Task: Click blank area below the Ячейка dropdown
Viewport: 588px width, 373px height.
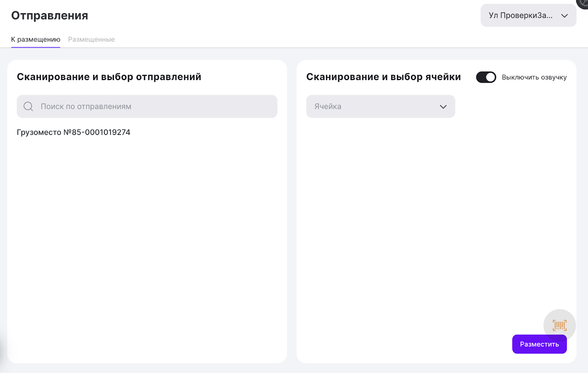Action: point(404,220)
